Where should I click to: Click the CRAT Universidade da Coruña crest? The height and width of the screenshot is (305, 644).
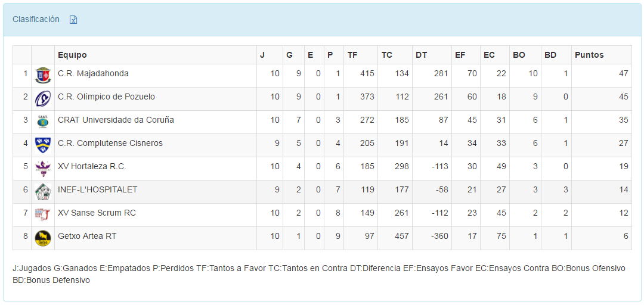[43, 122]
